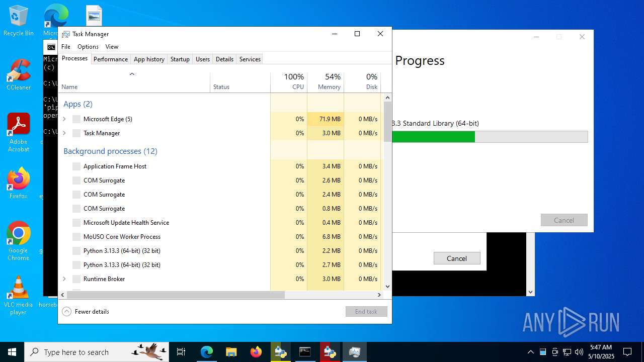
Task: Open the Adobe Acrobat desktop icon
Action: click(x=18, y=132)
